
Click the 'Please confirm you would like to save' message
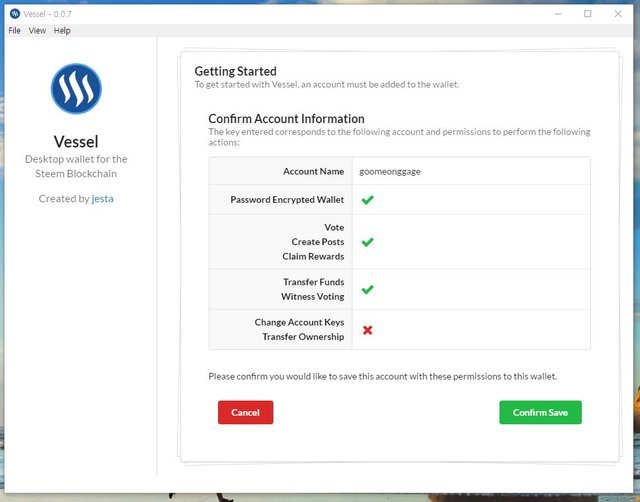[x=382, y=376]
